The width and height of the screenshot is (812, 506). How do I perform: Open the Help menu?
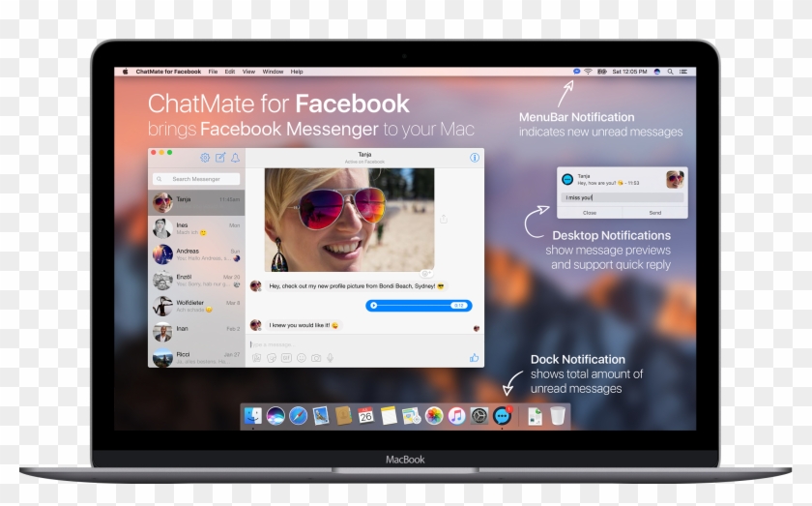297,72
